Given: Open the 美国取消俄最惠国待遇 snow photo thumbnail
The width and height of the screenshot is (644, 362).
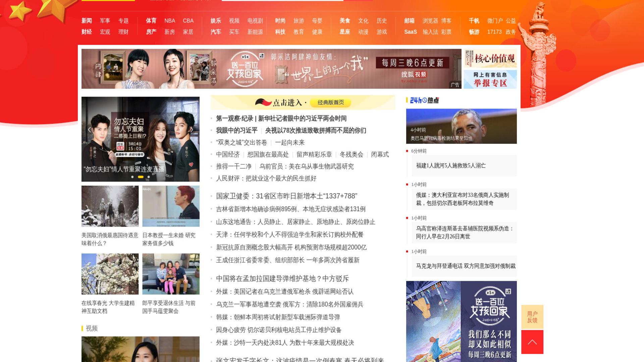Looking at the screenshot, I should point(110,206).
